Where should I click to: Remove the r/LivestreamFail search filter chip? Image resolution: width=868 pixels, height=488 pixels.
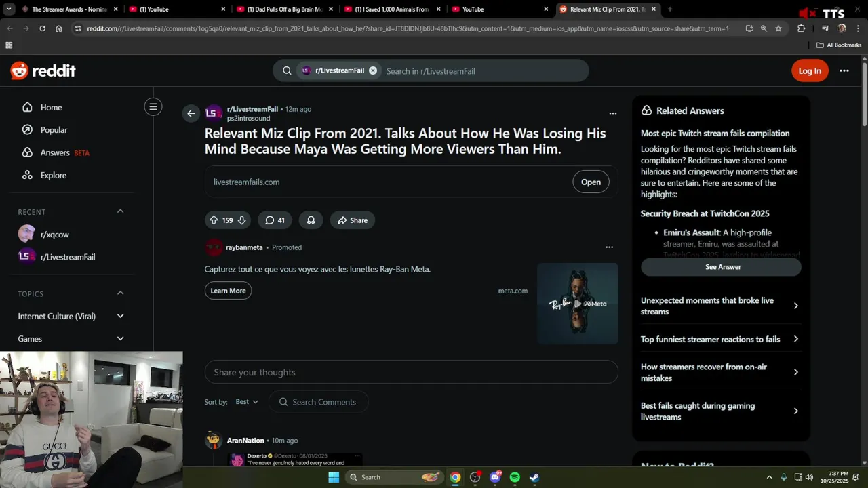click(x=373, y=70)
